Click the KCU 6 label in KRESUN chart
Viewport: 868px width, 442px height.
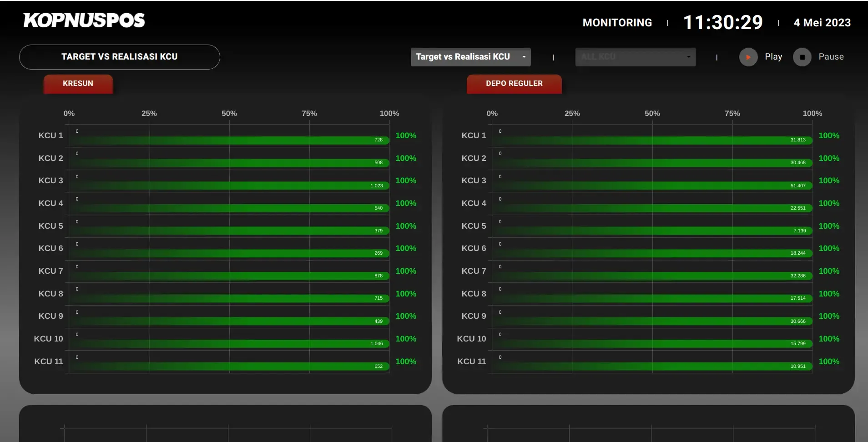click(x=50, y=248)
